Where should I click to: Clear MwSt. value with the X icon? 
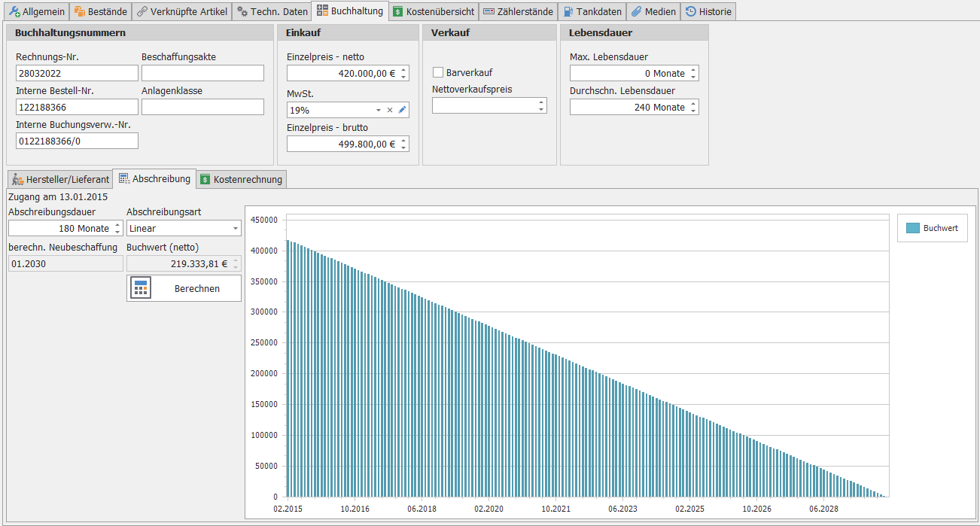[390, 110]
